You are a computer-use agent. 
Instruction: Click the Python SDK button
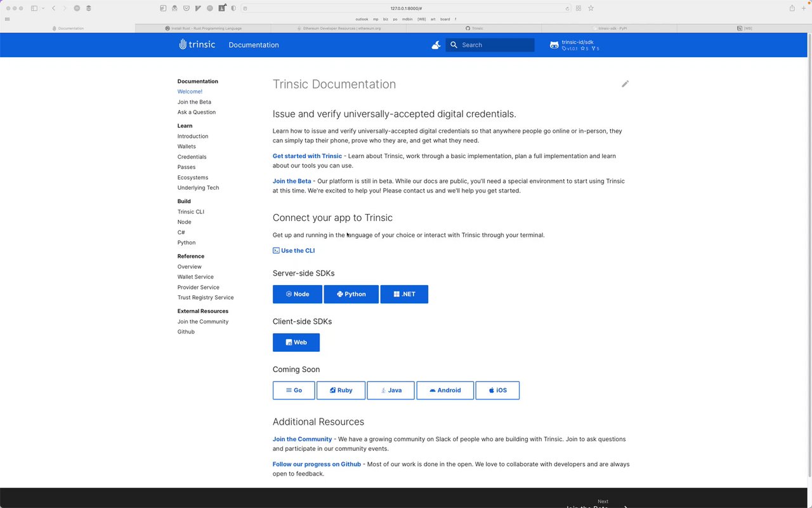[351, 294]
